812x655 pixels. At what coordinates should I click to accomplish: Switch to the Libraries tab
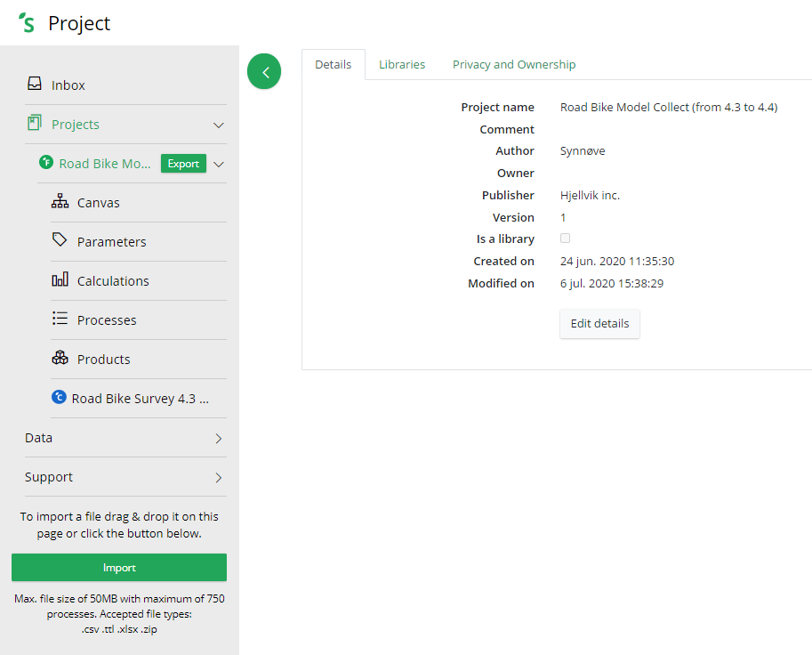pos(402,64)
